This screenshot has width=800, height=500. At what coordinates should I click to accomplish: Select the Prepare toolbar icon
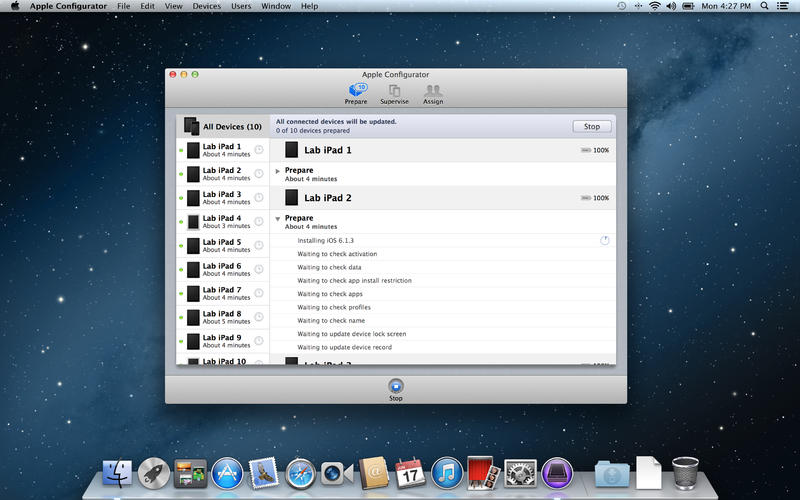[x=356, y=93]
